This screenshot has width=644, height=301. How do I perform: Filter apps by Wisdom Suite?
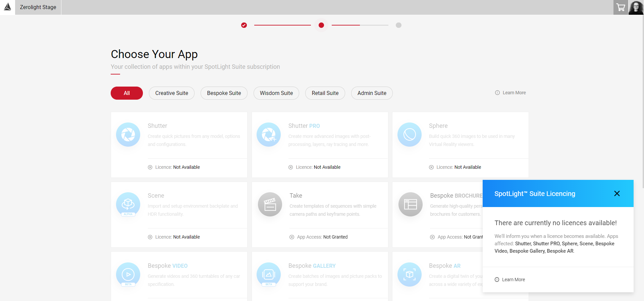(276, 93)
